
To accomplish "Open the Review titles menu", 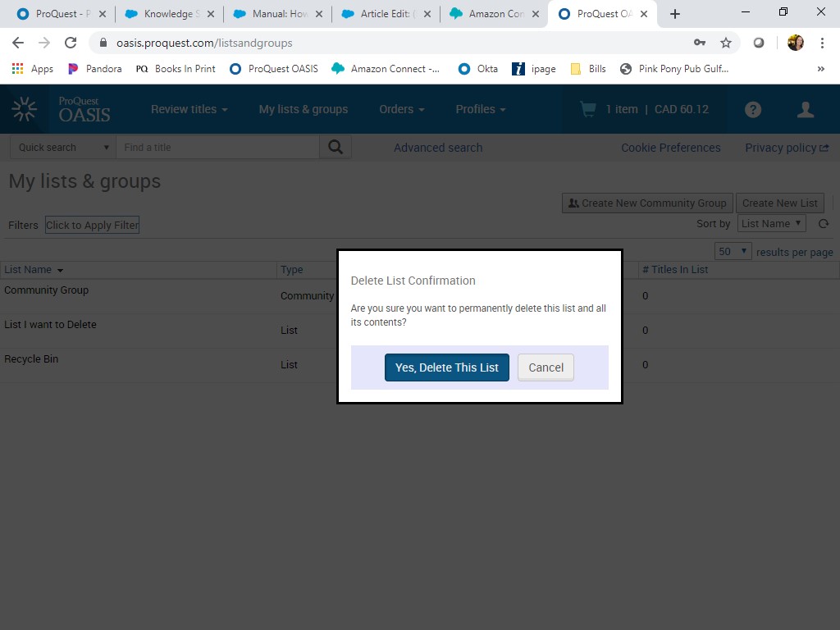I will 189,109.
